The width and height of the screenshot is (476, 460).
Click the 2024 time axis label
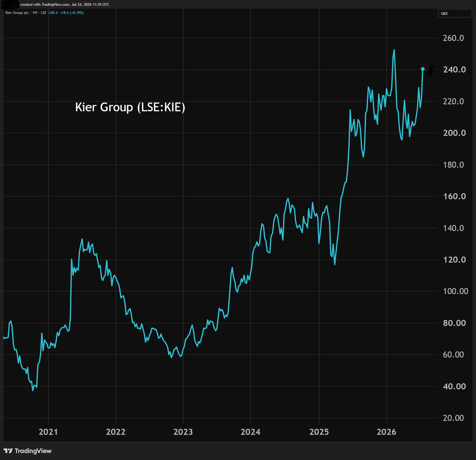(250, 432)
